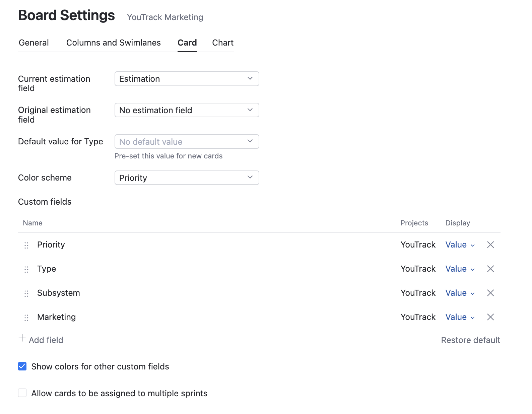
Task: Grab the drag handle for Type row
Action: click(x=26, y=270)
